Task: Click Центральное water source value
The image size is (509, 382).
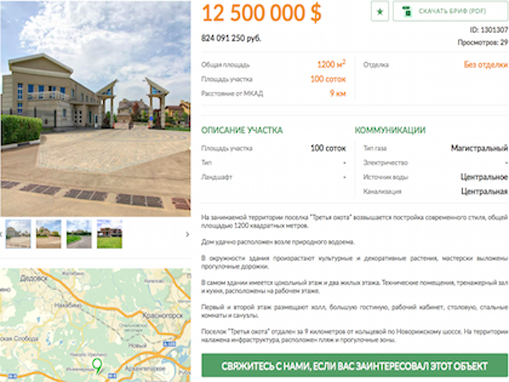Action: (484, 177)
